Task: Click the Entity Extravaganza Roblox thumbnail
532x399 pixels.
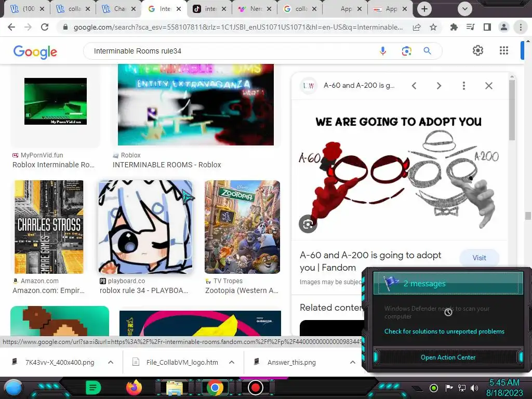Action: [x=196, y=105]
